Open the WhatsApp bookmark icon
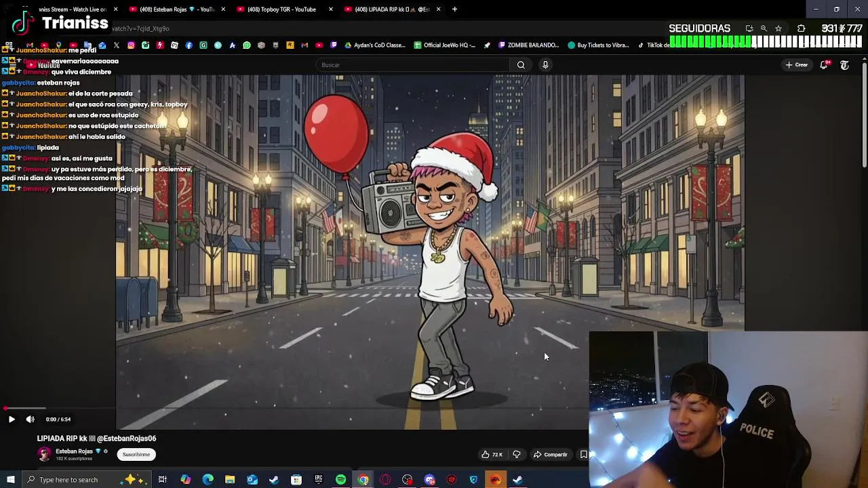The height and width of the screenshot is (488, 868). 247,45
